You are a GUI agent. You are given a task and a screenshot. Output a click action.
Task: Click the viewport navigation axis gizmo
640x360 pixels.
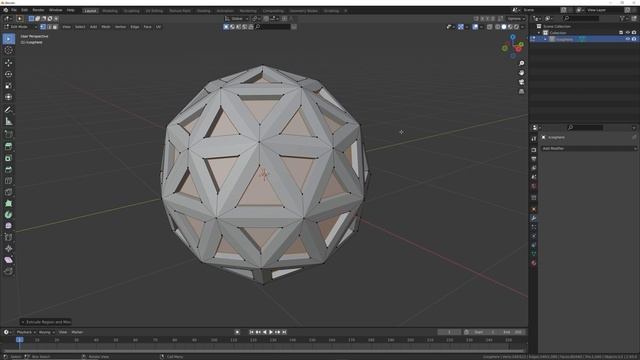[513, 47]
